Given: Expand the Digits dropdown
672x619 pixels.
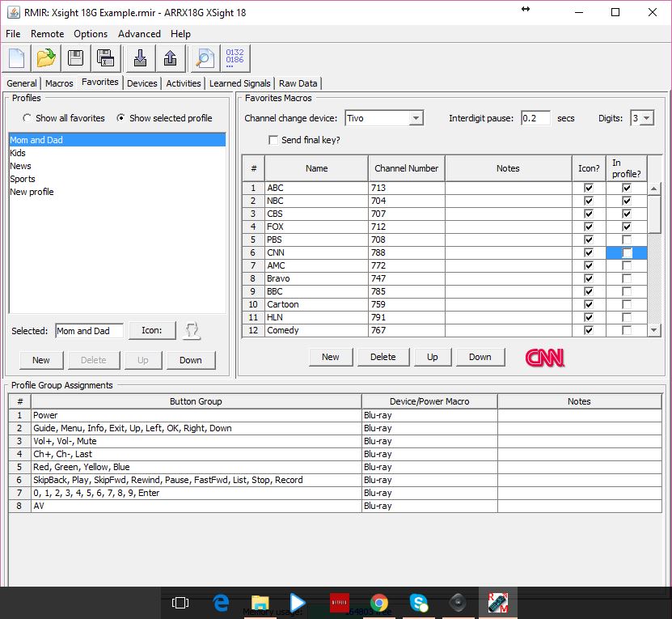Looking at the screenshot, I should coord(642,118).
